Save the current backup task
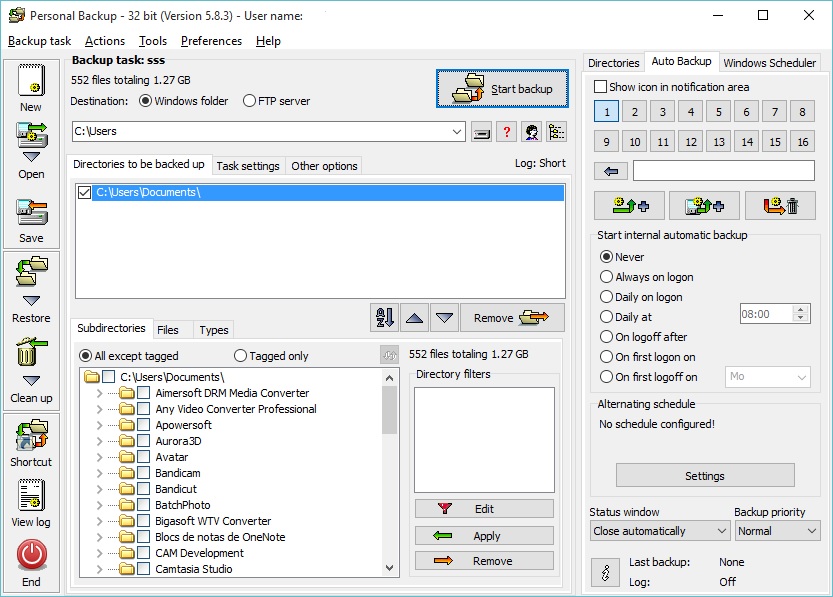This screenshot has width=833, height=597. coord(31,212)
